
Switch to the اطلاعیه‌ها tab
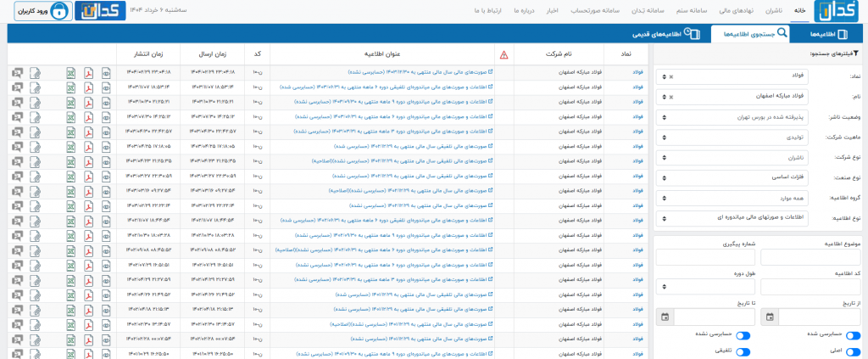tap(829, 34)
